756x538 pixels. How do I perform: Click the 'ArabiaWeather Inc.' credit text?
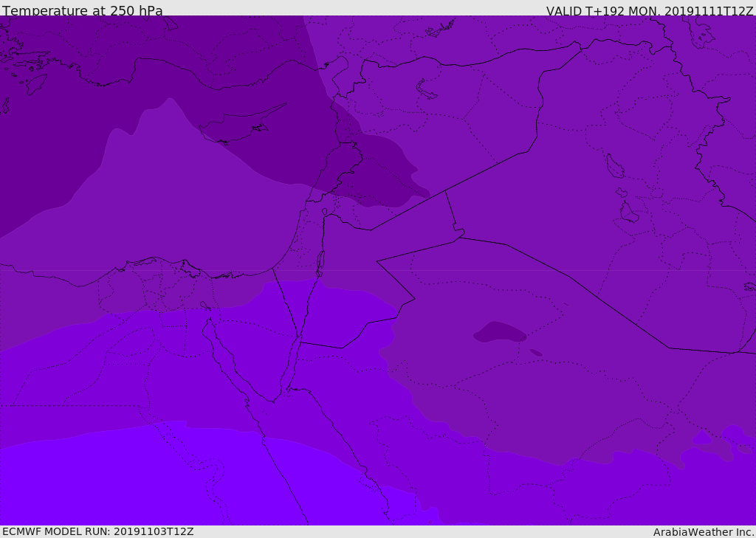pyautogui.click(x=704, y=532)
